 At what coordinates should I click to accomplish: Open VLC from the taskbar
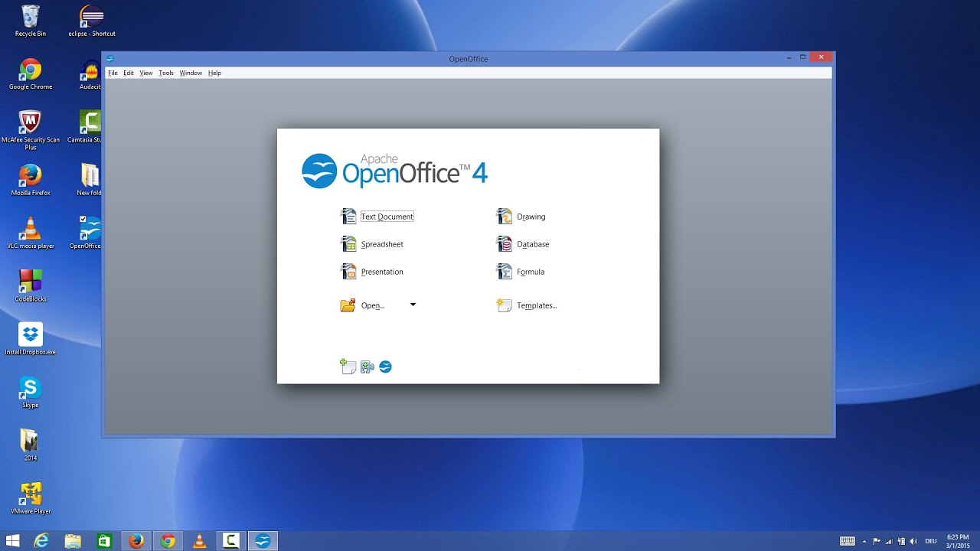(x=199, y=541)
